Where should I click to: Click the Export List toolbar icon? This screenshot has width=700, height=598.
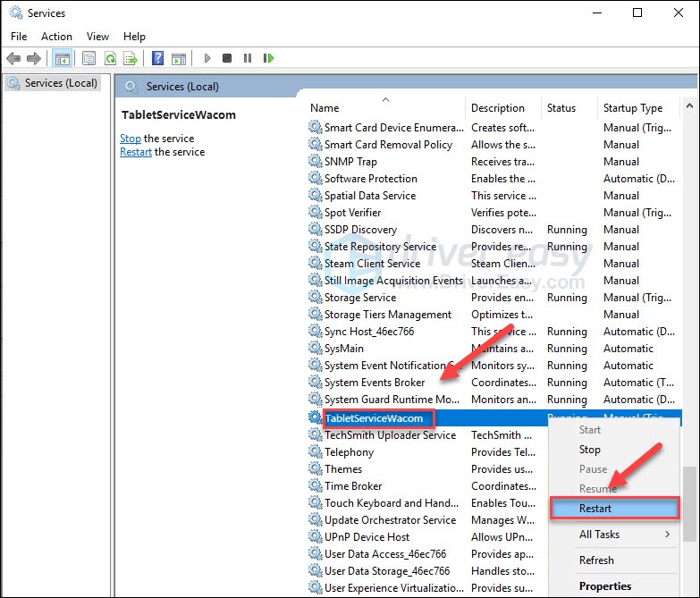(131, 58)
